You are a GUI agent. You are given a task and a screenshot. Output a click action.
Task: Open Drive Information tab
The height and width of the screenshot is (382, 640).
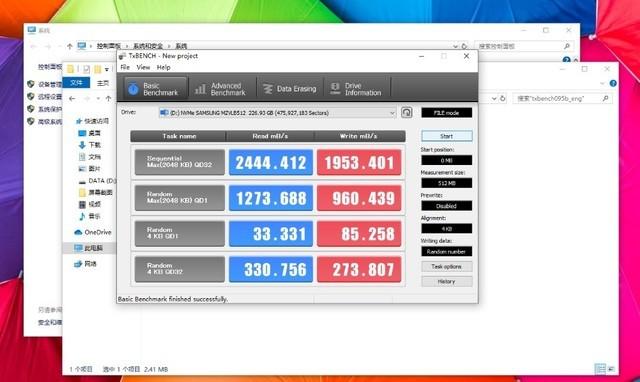pyautogui.click(x=357, y=89)
